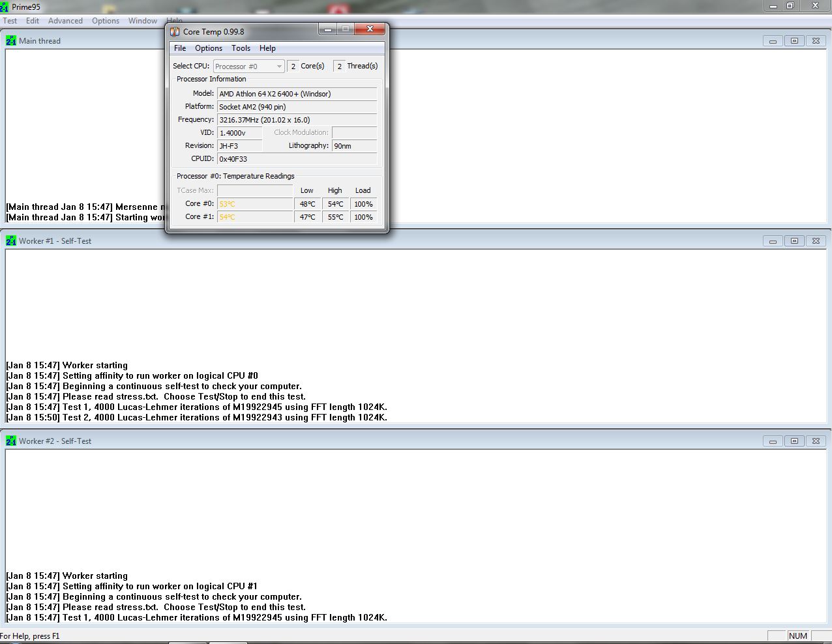Click the VID value 1.4000v
The height and width of the screenshot is (644, 832).
click(x=239, y=133)
